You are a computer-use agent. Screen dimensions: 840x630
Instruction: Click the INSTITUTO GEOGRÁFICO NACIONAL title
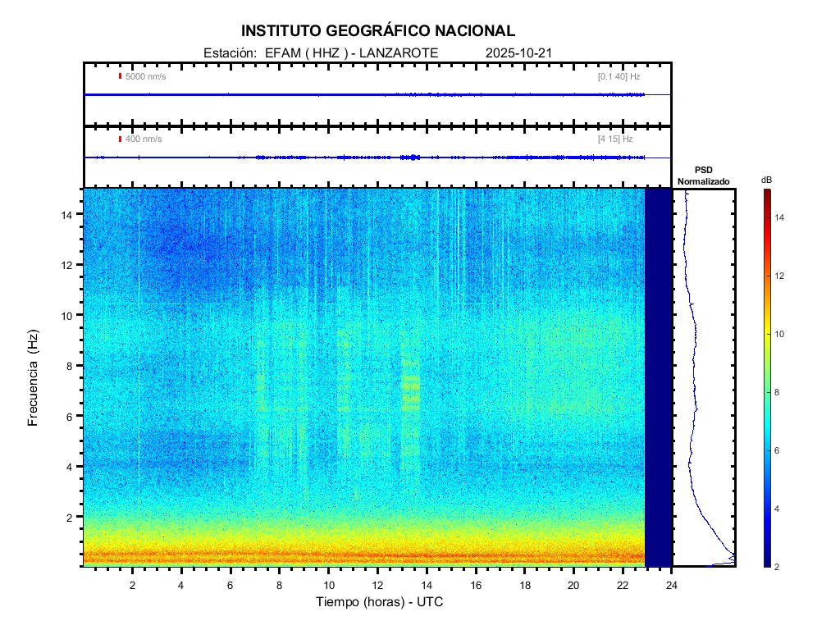[x=378, y=31]
